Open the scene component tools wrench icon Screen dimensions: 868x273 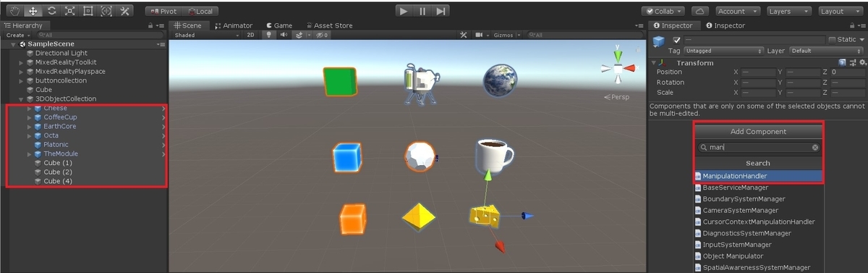tap(464, 35)
